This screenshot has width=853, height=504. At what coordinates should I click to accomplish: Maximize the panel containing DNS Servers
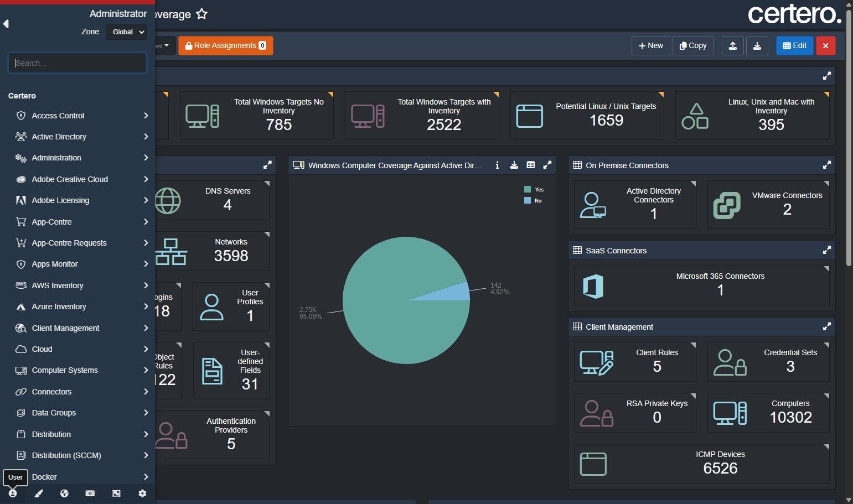[x=267, y=165]
